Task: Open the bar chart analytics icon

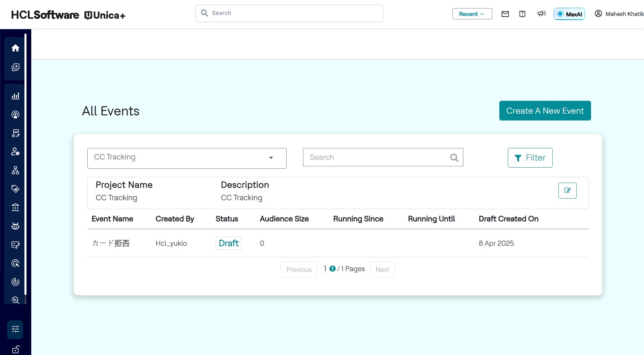Action: (x=15, y=96)
